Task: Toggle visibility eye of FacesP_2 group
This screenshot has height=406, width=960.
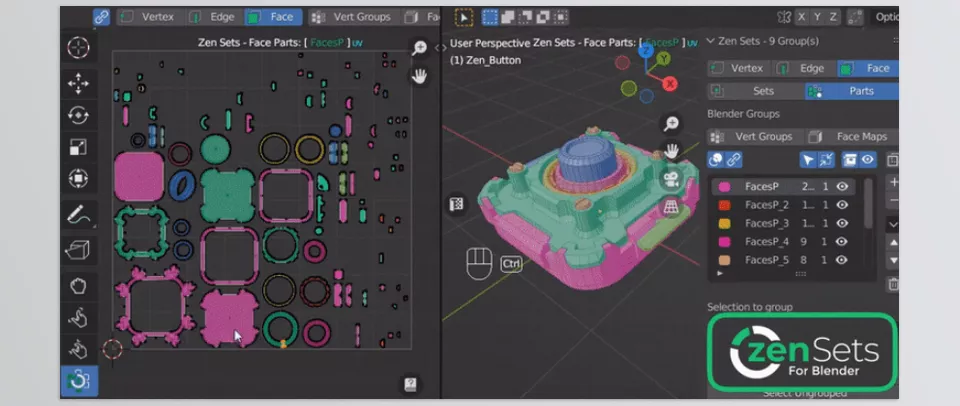Action: pos(842,205)
